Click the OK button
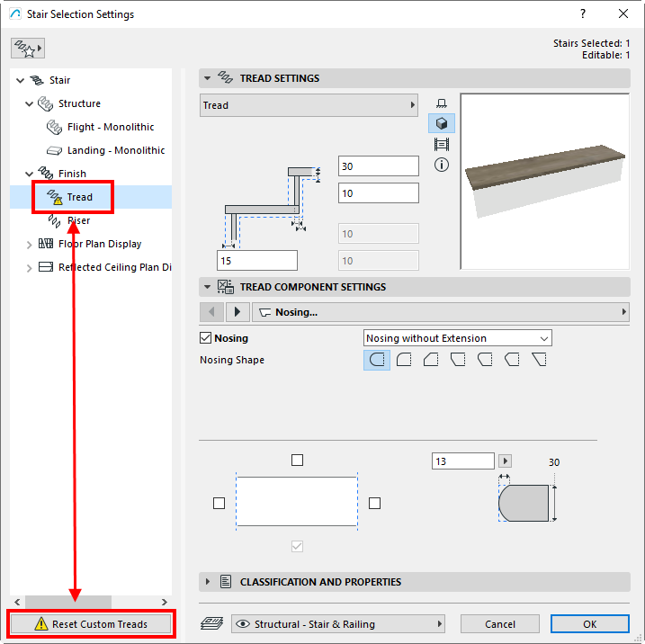 click(x=590, y=624)
